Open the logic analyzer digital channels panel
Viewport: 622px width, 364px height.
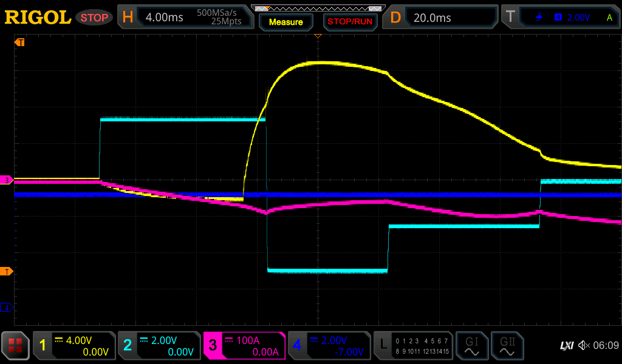click(x=412, y=346)
